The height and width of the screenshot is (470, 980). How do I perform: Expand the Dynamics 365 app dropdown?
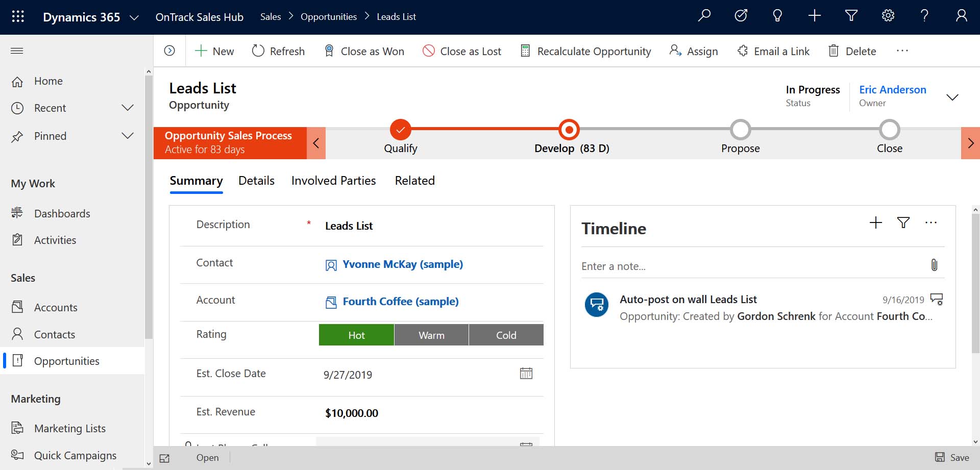click(x=134, y=17)
